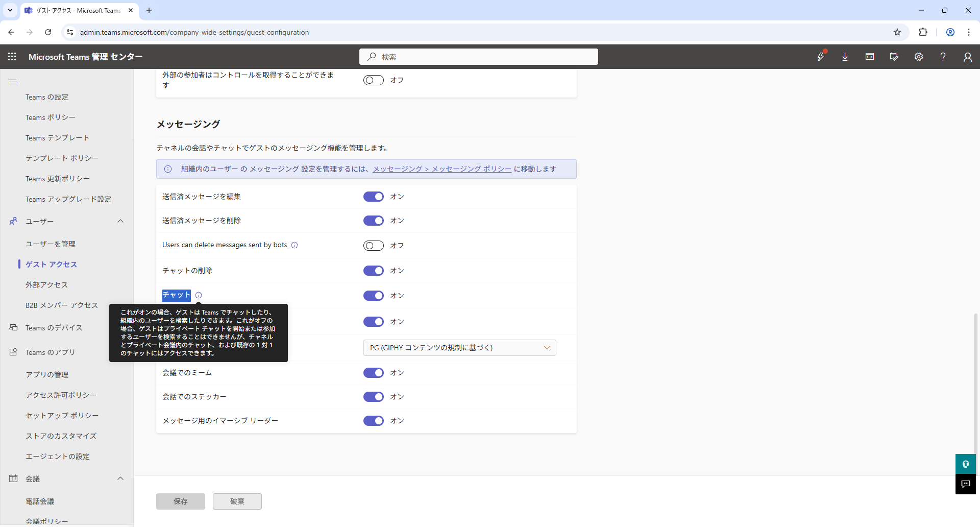This screenshot has width=980, height=527.
Task: Click the site information icon in the address bar
Action: coord(70,32)
